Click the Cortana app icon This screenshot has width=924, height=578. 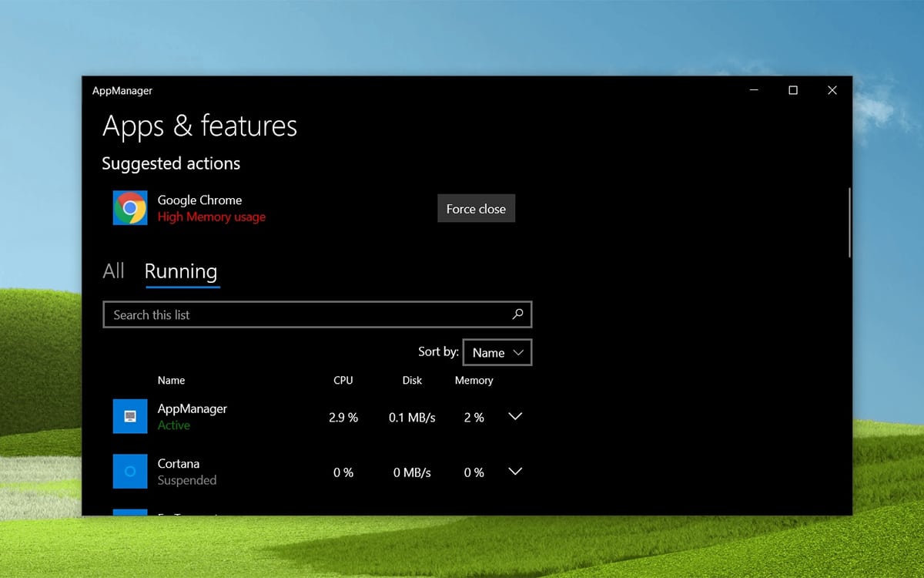(130, 471)
